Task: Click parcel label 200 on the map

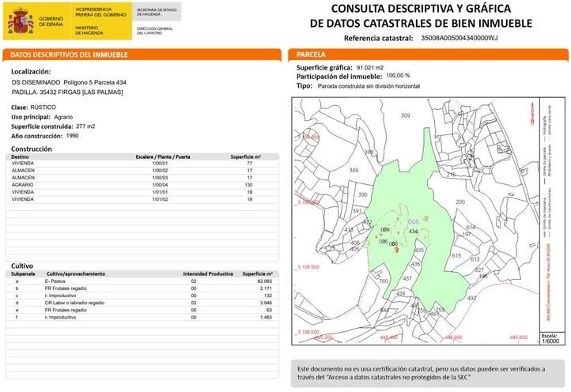Action: point(460,202)
